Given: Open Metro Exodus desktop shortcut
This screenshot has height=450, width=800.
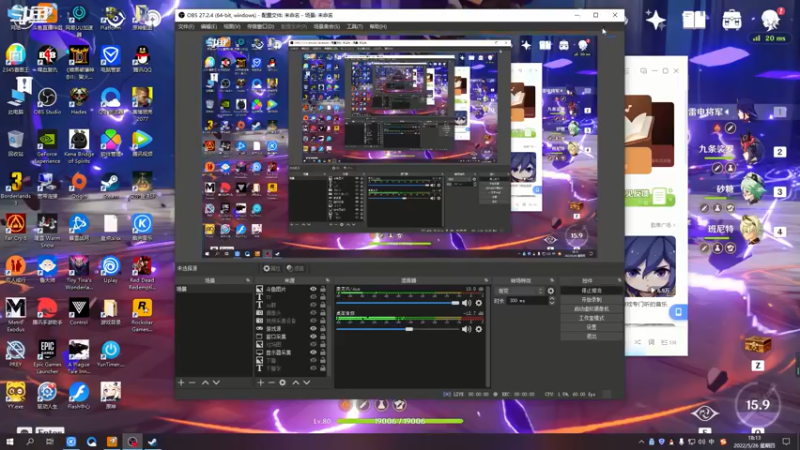Looking at the screenshot, I should point(15,315).
